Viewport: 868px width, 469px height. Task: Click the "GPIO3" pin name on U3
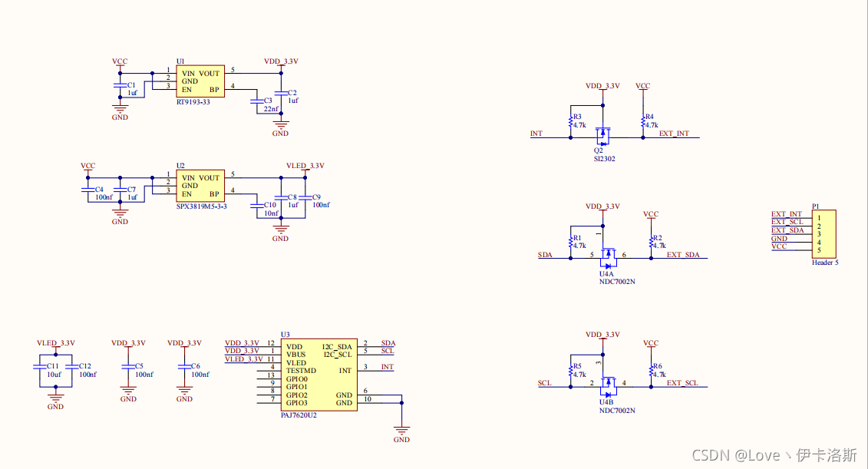coord(297,403)
